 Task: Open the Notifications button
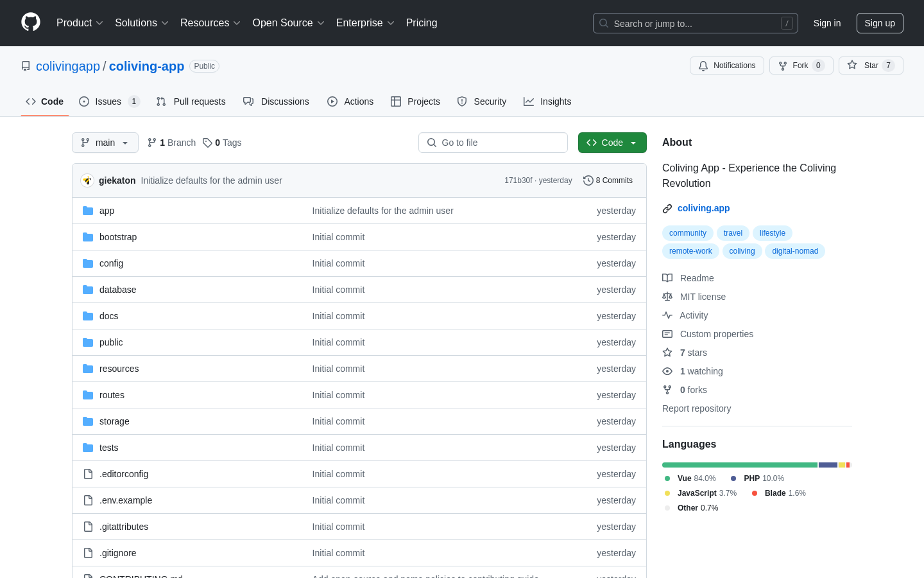pos(727,66)
